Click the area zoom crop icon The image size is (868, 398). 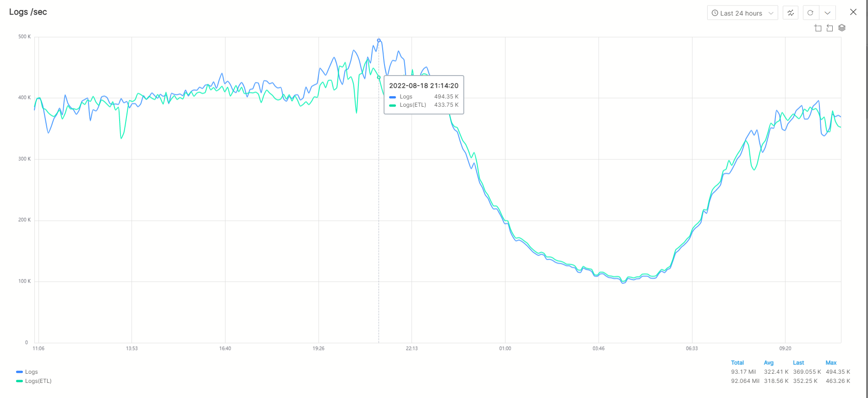pos(818,28)
